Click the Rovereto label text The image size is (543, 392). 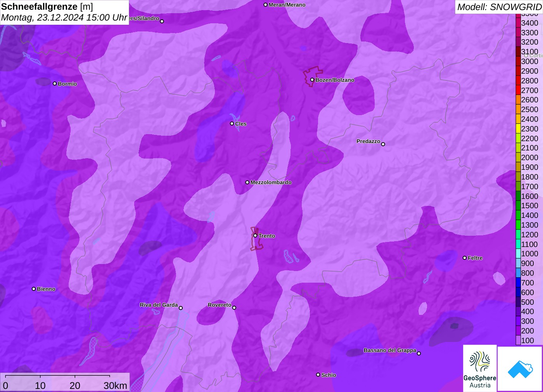(220, 305)
